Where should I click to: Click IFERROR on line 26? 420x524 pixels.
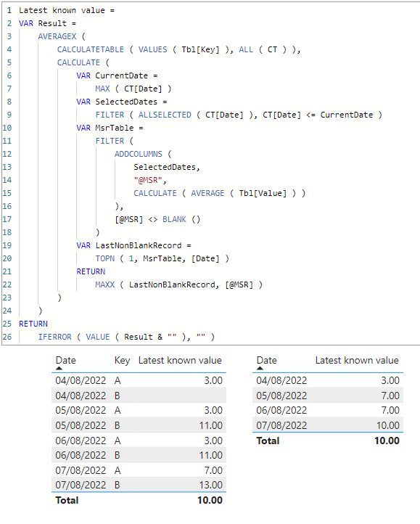(55, 337)
